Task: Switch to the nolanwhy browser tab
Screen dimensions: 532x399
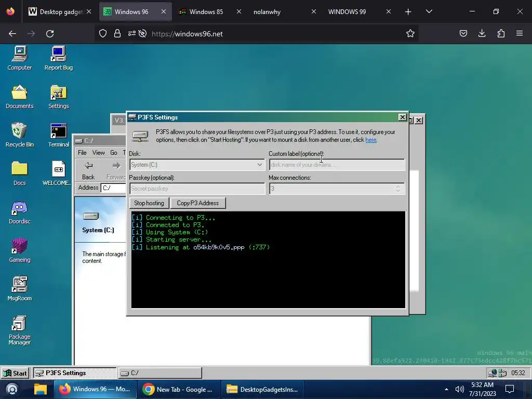Action: click(x=267, y=11)
